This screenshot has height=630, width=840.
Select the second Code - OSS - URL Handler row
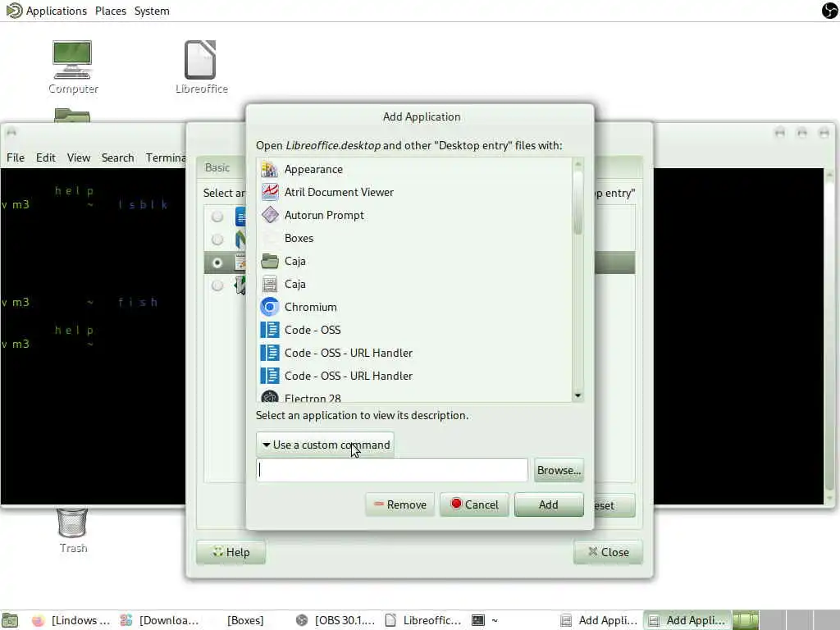click(x=414, y=376)
